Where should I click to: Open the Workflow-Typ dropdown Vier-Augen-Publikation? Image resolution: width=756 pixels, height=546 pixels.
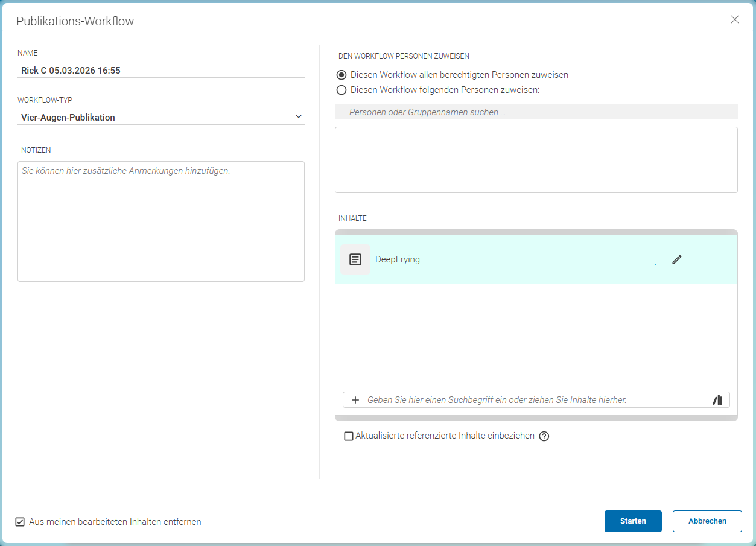pyautogui.click(x=161, y=117)
